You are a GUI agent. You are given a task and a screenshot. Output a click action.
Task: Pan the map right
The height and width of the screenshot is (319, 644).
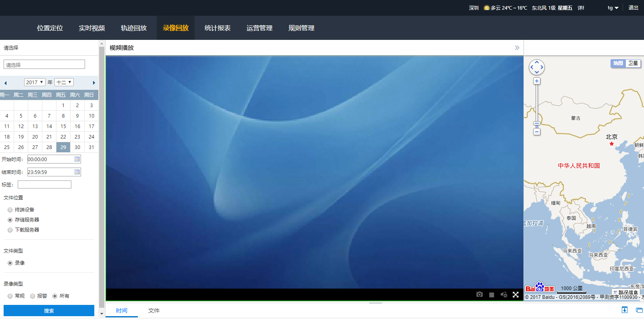coord(542,67)
